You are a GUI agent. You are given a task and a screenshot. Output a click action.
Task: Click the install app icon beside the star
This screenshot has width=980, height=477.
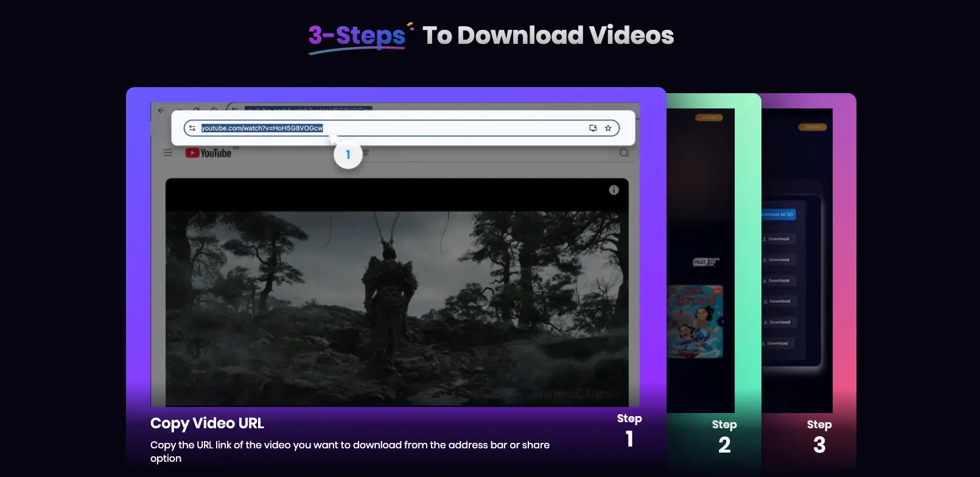pyautogui.click(x=593, y=128)
